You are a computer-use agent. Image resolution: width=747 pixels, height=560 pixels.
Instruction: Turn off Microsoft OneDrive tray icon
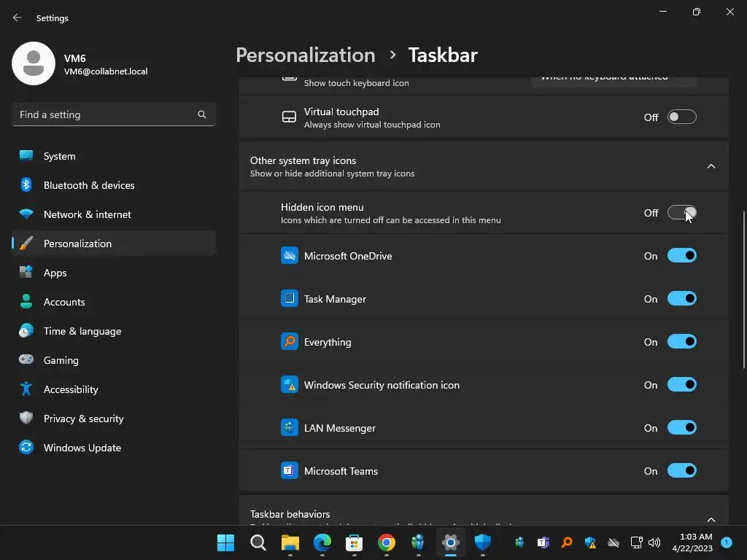pos(682,256)
